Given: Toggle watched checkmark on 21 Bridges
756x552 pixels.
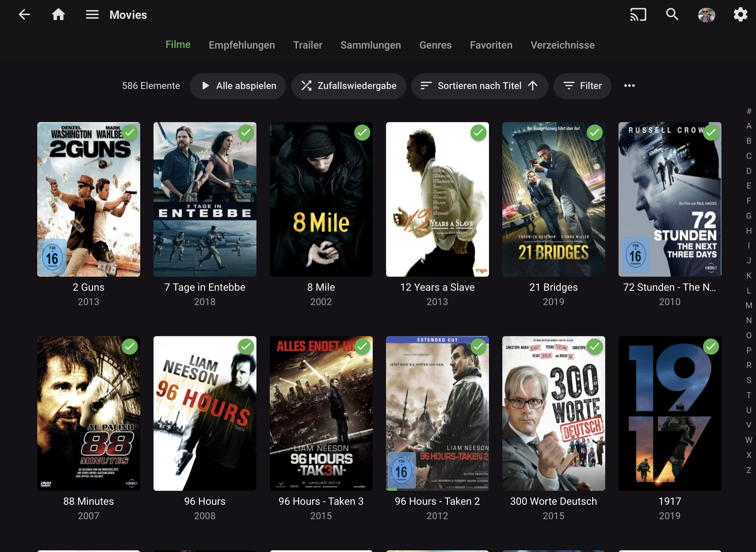Looking at the screenshot, I should point(595,133).
